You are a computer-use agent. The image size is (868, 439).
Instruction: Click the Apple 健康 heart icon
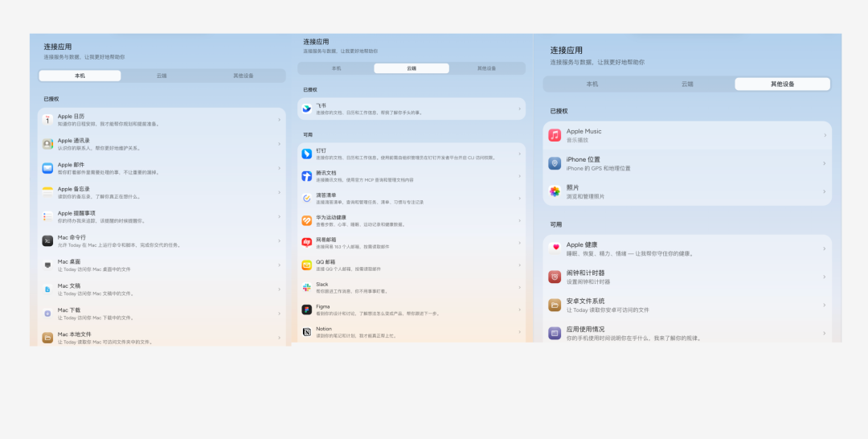[x=555, y=248]
